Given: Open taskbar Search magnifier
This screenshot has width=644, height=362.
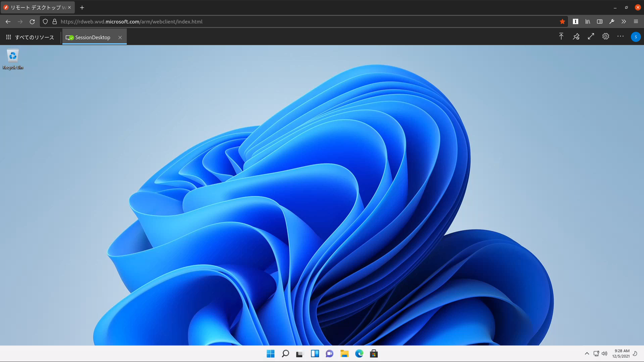Looking at the screenshot, I should click(285, 354).
